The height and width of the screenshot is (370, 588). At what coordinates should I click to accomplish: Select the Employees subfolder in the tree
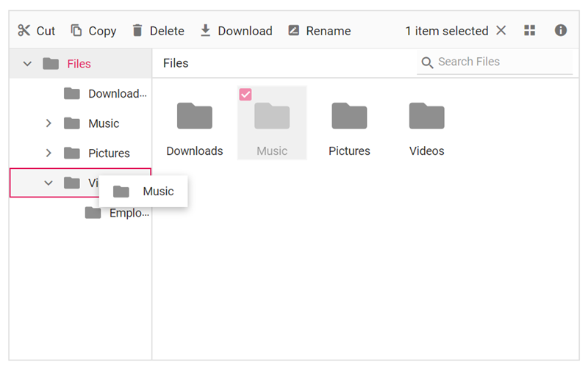click(x=128, y=213)
